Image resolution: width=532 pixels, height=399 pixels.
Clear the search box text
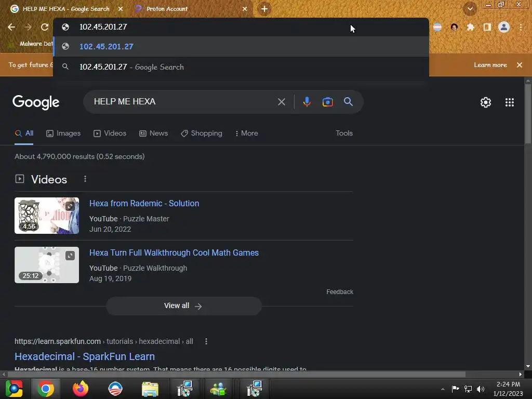281,102
